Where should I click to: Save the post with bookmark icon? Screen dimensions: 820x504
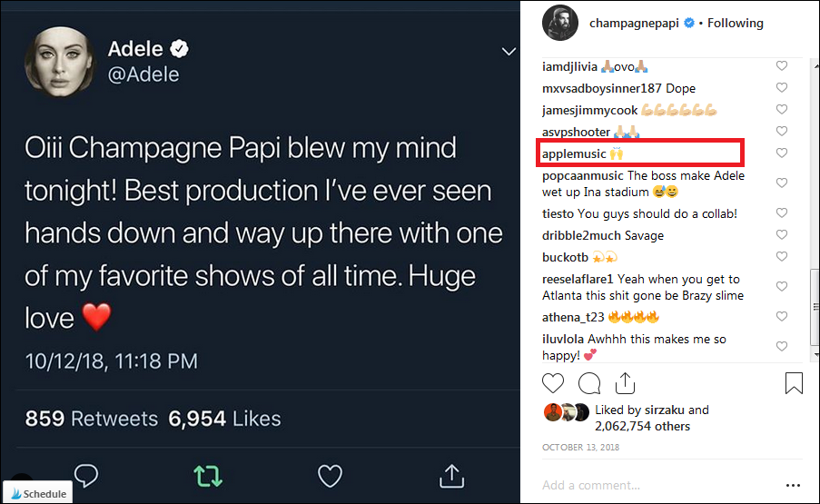[794, 382]
